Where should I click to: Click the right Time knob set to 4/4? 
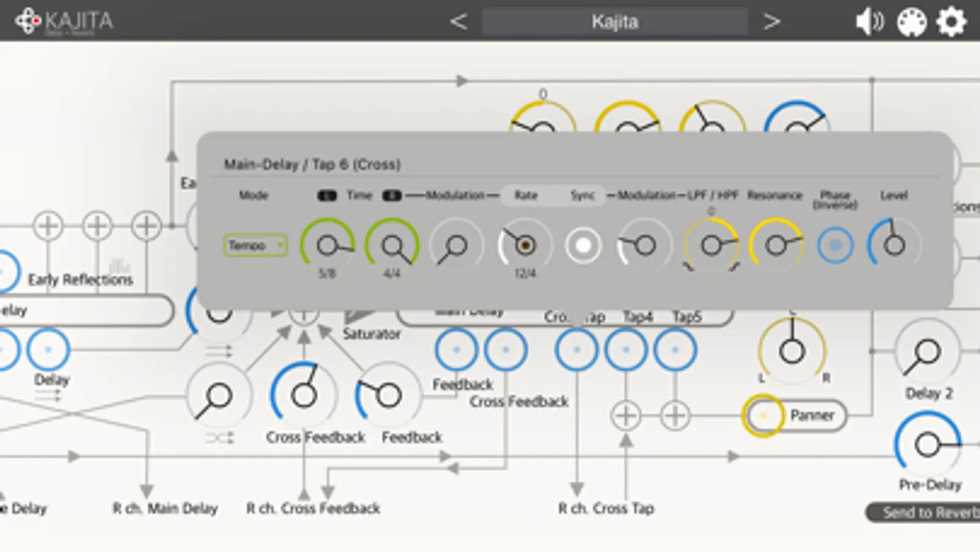pos(392,245)
